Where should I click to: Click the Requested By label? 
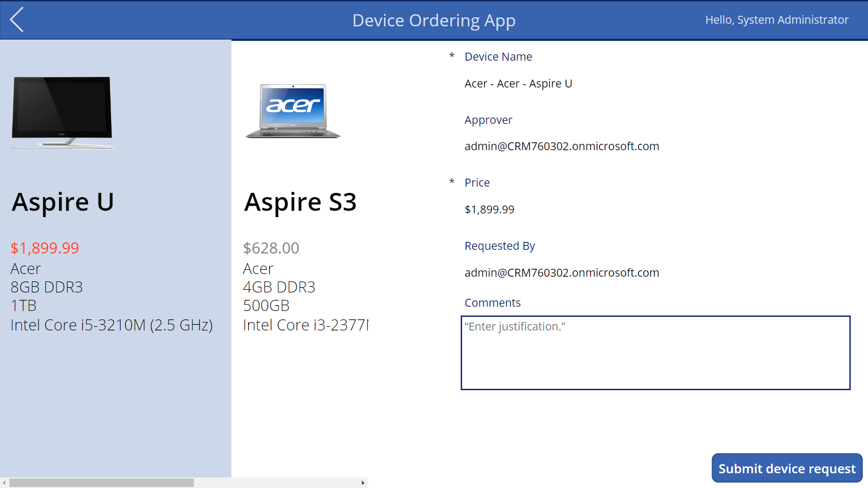point(500,246)
